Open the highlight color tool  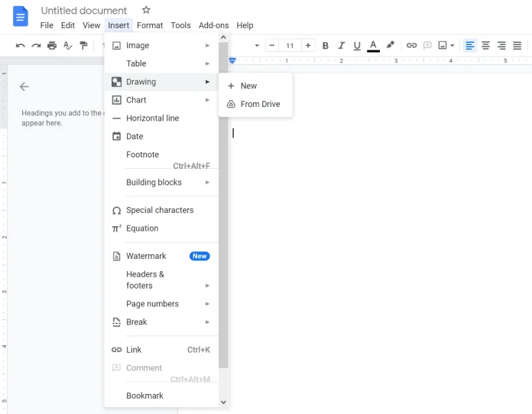tap(390, 45)
